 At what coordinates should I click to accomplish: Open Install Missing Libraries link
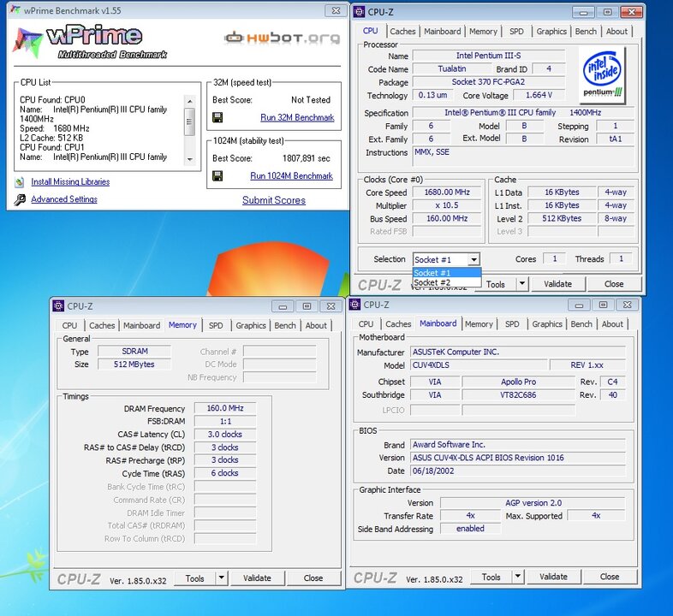coord(70,182)
